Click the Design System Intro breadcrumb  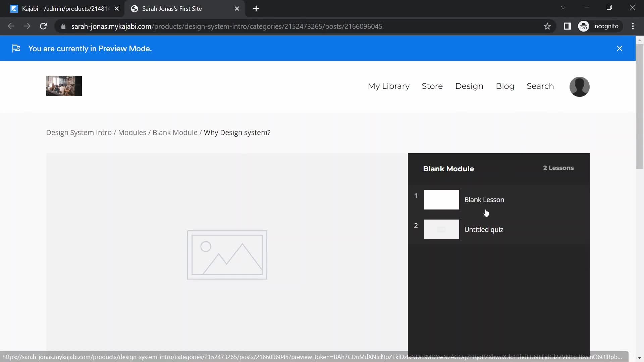(x=79, y=133)
